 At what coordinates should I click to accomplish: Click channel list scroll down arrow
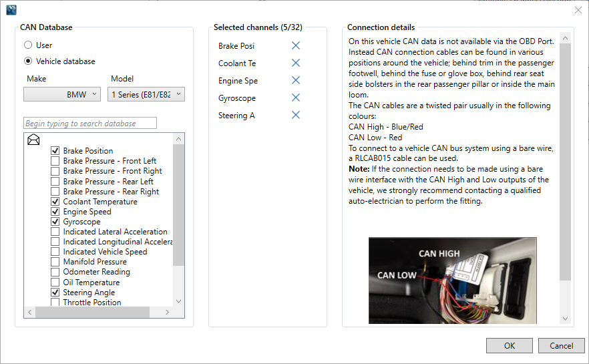[179, 301]
